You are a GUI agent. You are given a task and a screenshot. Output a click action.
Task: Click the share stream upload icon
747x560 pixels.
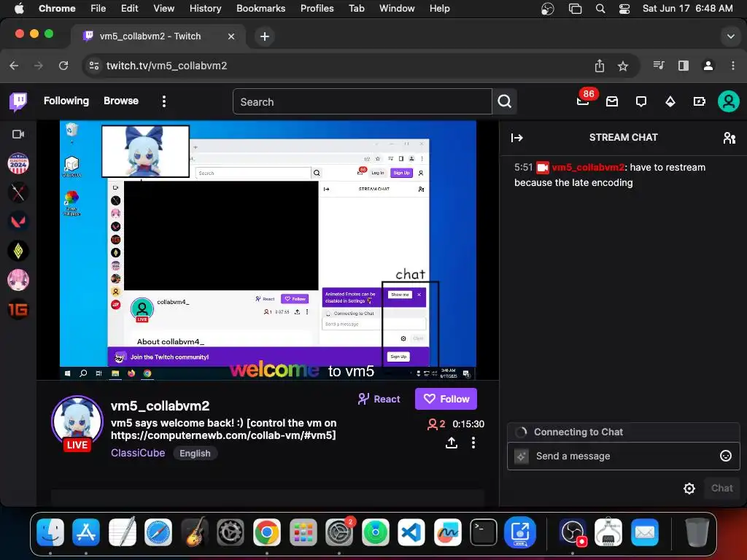click(x=451, y=443)
